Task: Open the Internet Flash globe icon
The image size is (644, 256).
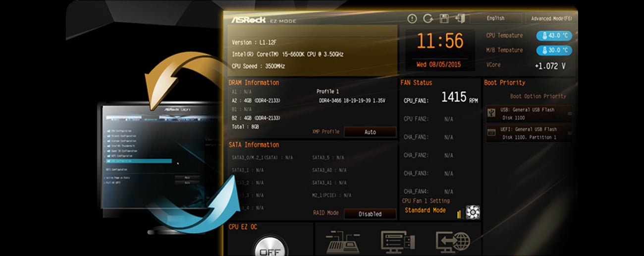Action: click(452, 242)
